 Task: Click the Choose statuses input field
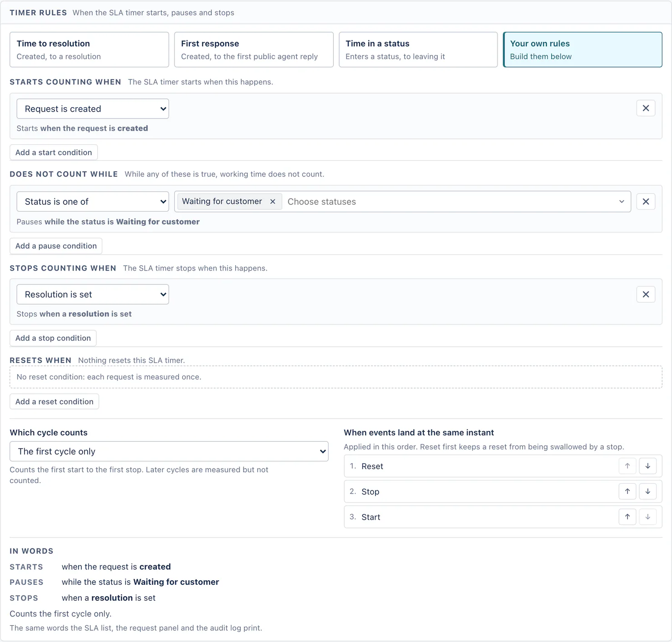450,202
